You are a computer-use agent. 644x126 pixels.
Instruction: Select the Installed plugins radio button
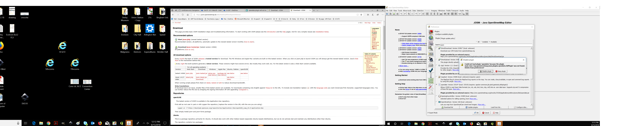(x=481, y=42)
